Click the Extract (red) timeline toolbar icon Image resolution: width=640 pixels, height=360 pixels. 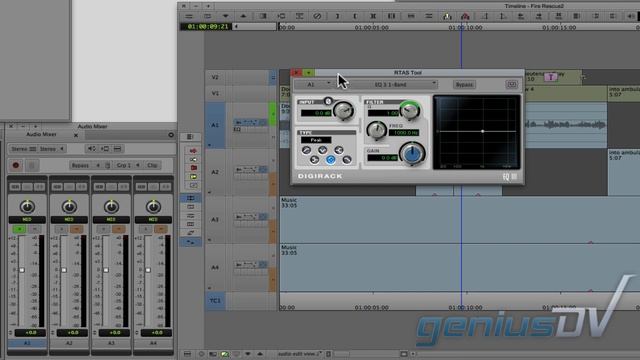coord(465,16)
